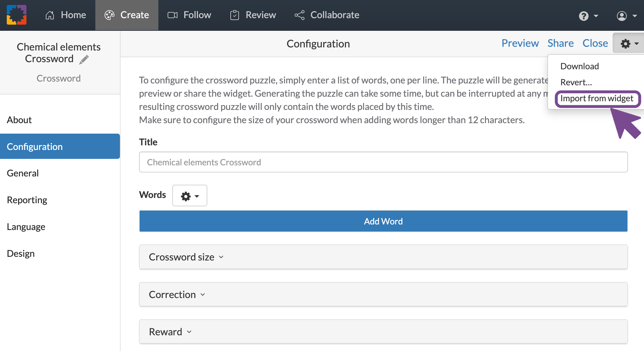Select Revert from the settings menu

(x=576, y=82)
